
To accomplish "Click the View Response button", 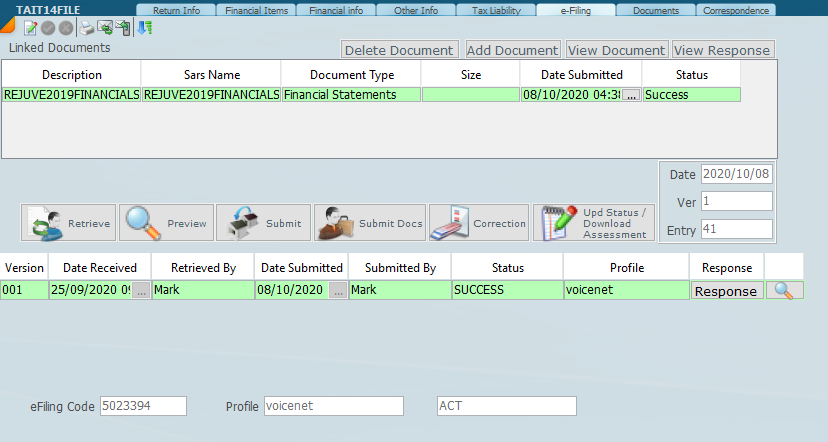I will coord(722,50).
